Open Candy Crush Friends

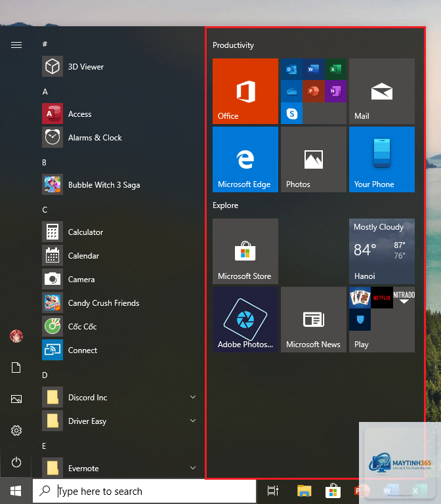pyautogui.click(x=119, y=303)
